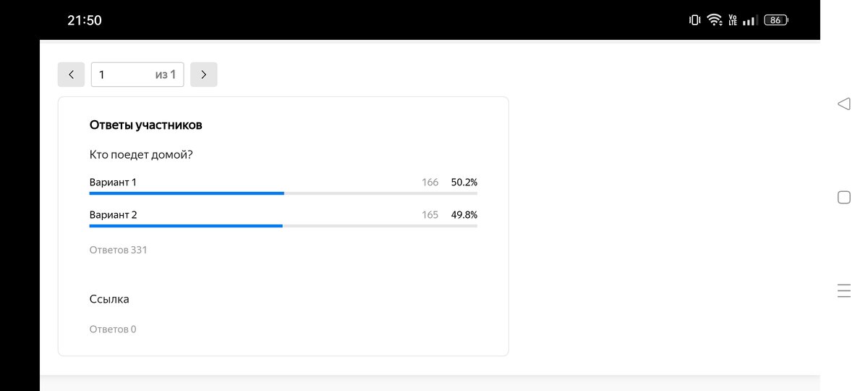Screen dimensions: 868x391
Task: Go to previous page arrow
Action: tap(71, 75)
